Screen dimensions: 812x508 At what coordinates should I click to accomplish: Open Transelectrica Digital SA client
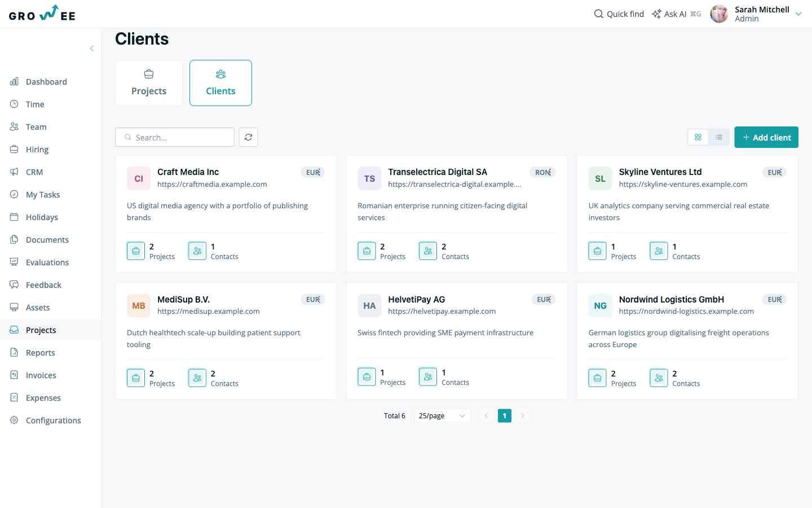click(438, 172)
